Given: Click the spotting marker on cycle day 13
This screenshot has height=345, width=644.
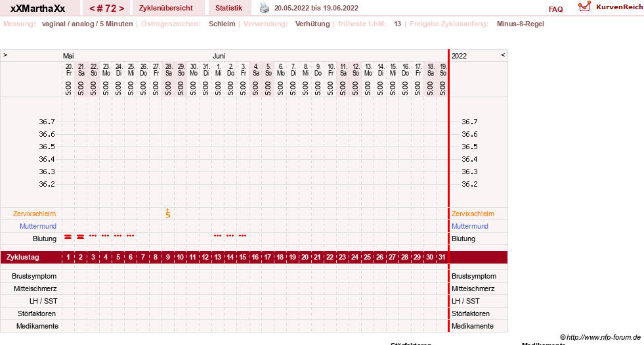Looking at the screenshot, I should 218,236.
